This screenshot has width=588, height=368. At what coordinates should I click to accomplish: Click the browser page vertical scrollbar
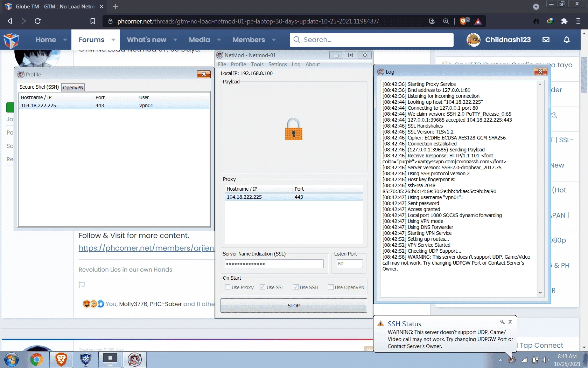tap(584, 75)
